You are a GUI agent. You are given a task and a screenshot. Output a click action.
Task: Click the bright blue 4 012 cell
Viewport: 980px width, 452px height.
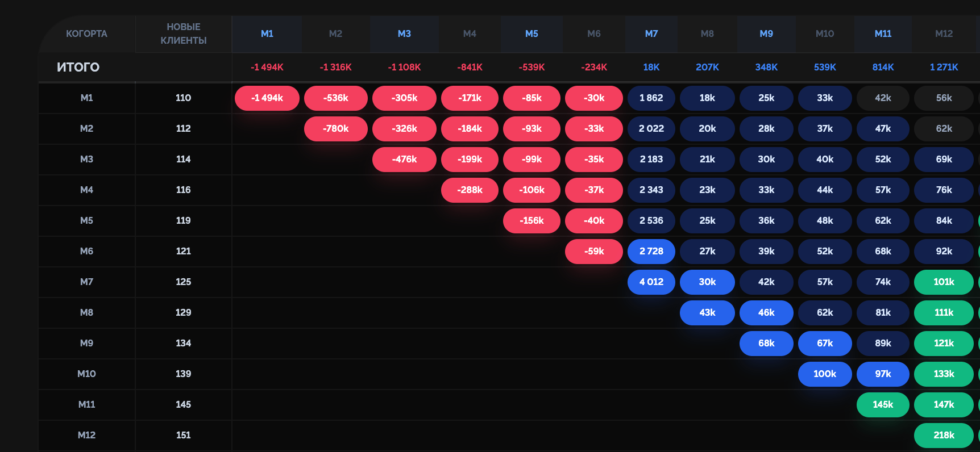[x=651, y=282]
